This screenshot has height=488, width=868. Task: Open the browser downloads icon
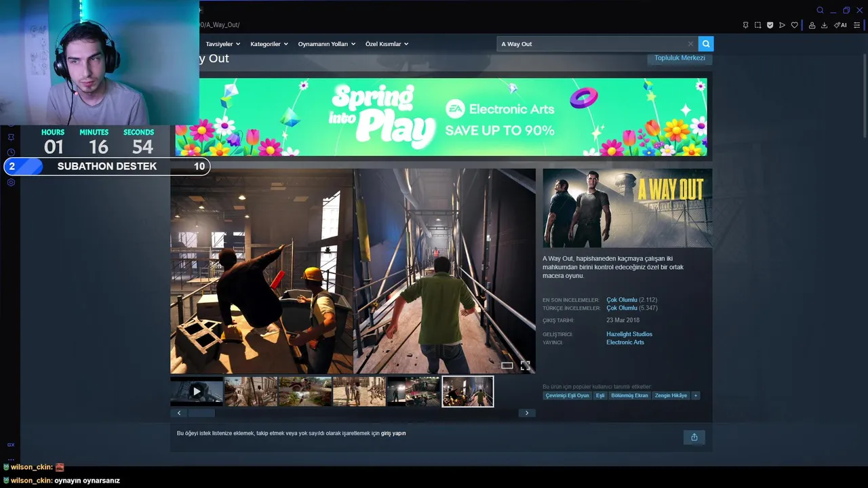tap(824, 25)
